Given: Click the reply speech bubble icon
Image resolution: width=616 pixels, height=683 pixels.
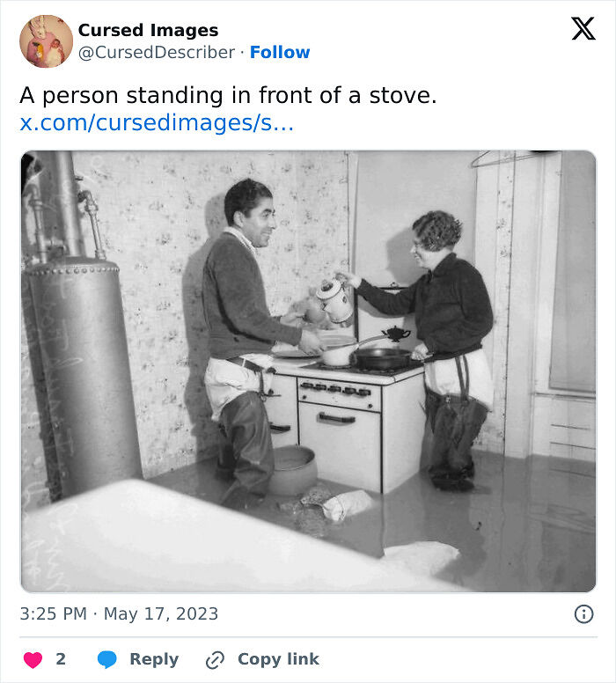Looking at the screenshot, I should click(x=106, y=659).
